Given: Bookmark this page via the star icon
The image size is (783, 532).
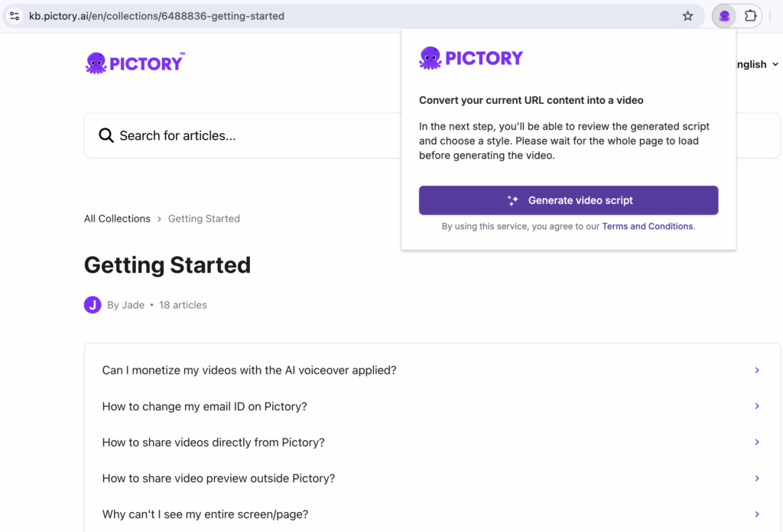Looking at the screenshot, I should 687,15.
